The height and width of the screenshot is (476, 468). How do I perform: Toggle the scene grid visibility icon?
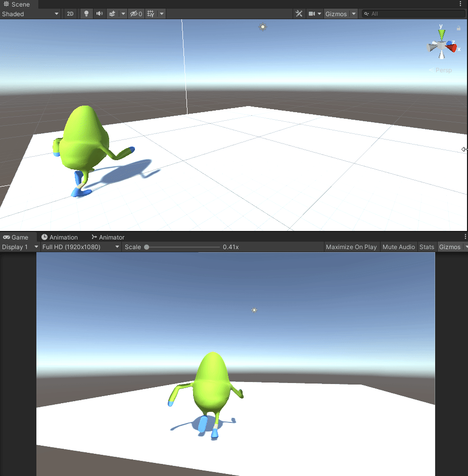pyautogui.click(x=151, y=14)
